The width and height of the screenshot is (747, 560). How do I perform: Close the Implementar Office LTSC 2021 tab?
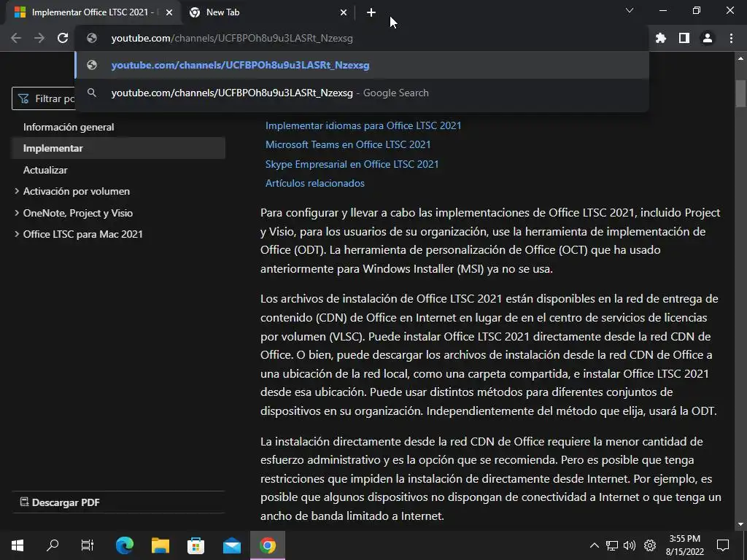click(169, 12)
